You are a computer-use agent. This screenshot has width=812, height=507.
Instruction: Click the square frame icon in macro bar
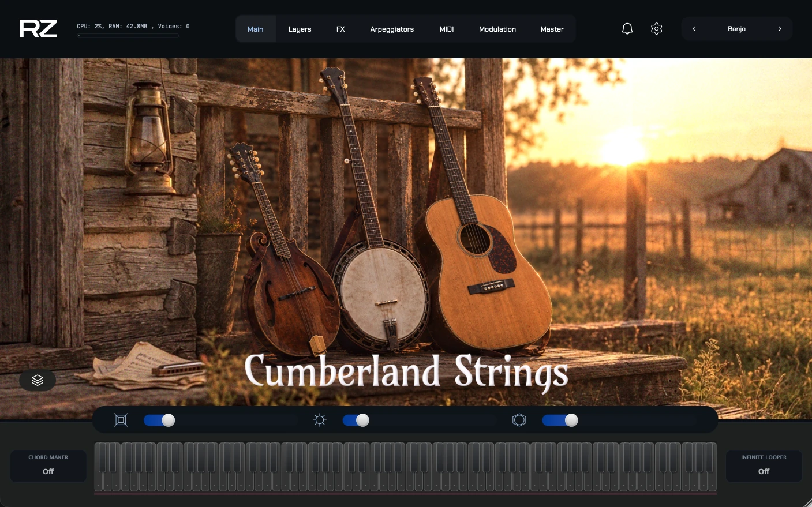(121, 420)
